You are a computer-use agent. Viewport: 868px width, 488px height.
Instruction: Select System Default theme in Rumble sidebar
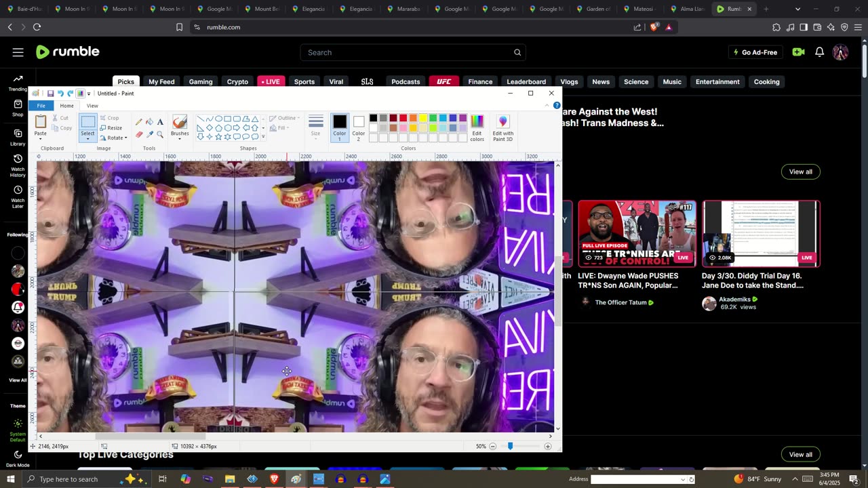pyautogui.click(x=18, y=430)
